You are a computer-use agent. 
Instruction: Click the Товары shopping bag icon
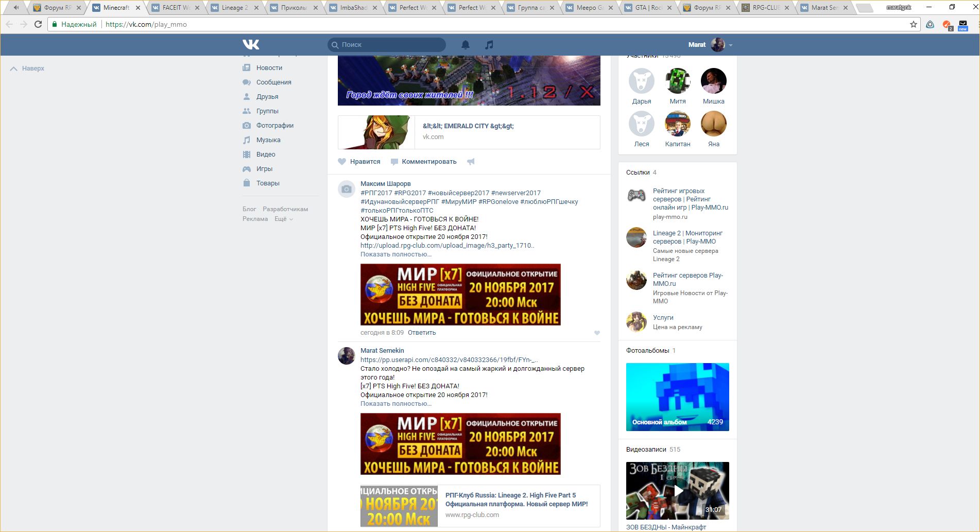tap(247, 183)
